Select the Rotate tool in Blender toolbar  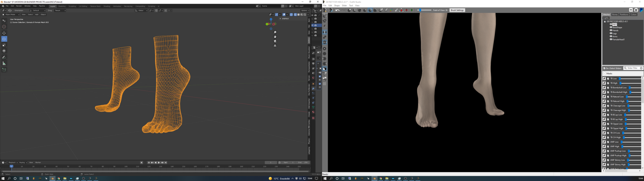tap(4, 39)
